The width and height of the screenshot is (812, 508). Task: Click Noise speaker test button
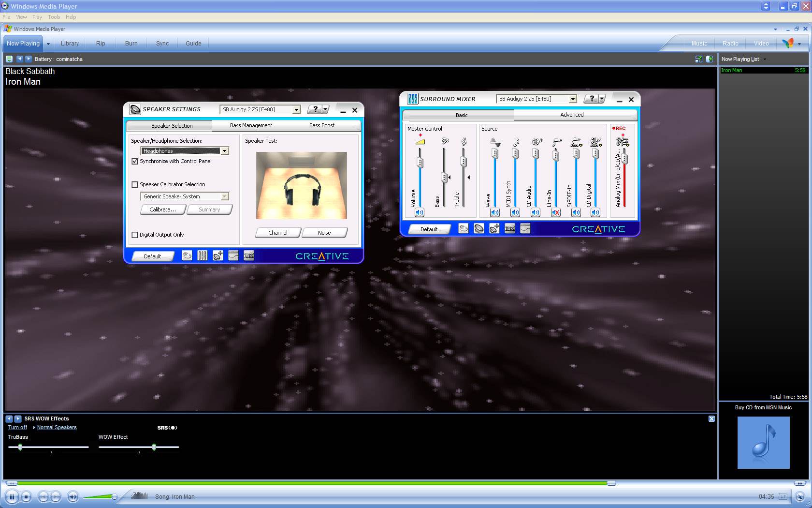324,233
